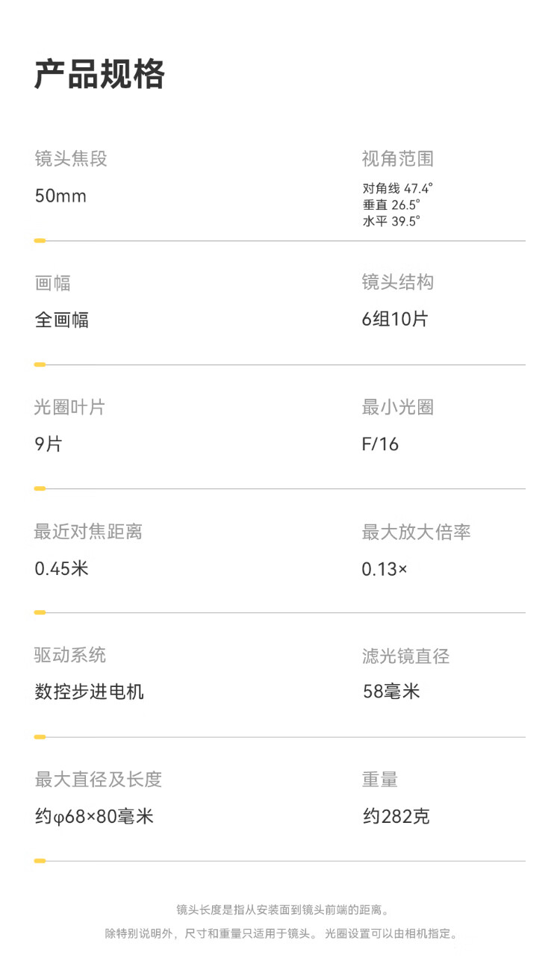The height and width of the screenshot is (979, 560).
Task: Click the footnote starting with 镜头长度是指
Action: tap(282, 910)
